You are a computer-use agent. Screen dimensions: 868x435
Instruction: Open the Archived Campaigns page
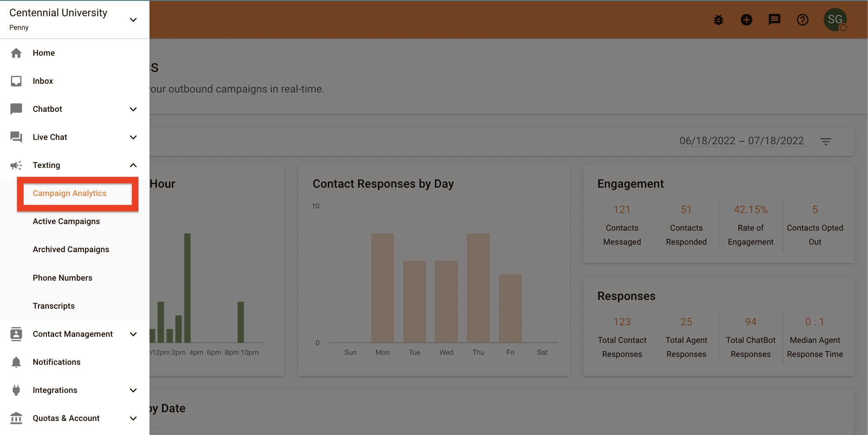coord(71,249)
